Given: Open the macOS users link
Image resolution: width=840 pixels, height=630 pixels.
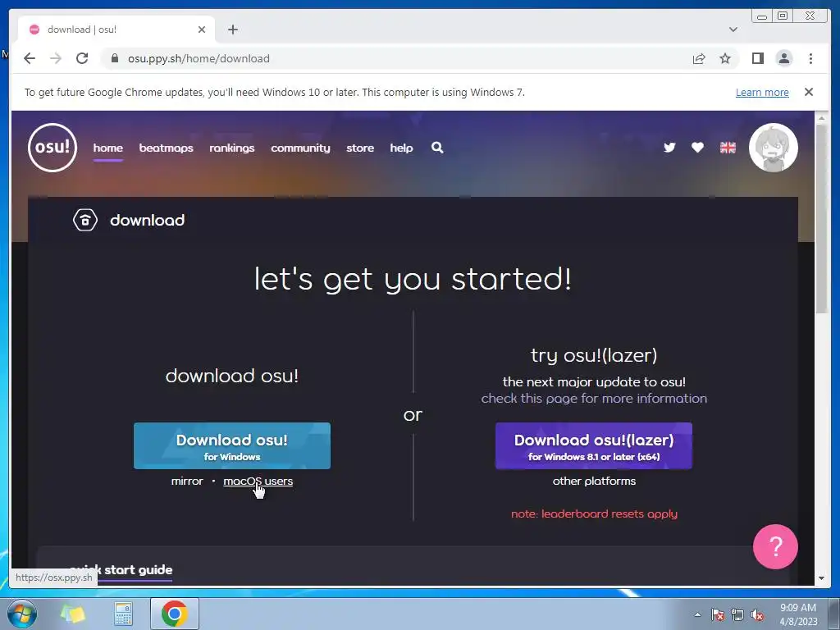Looking at the screenshot, I should (258, 481).
